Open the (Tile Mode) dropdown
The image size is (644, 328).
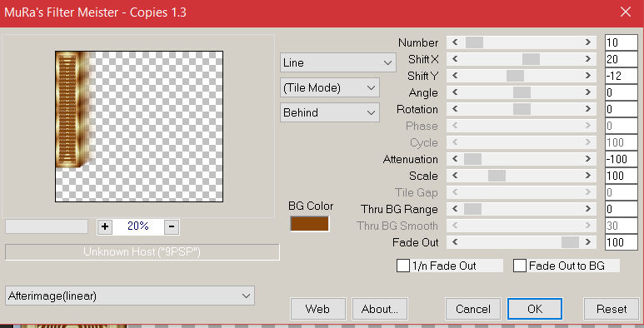pyautogui.click(x=329, y=88)
